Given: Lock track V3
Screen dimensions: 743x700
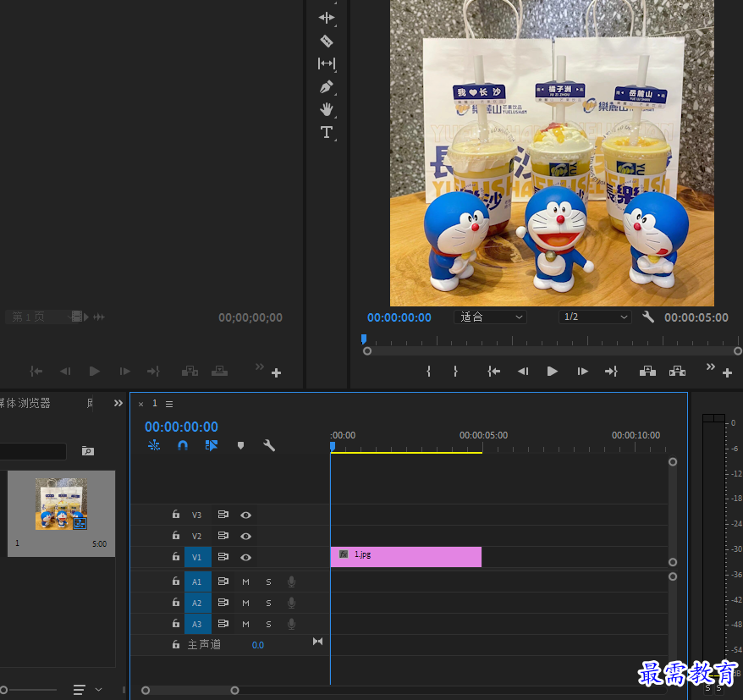Looking at the screenshot, I should click(x=176, y=515).
